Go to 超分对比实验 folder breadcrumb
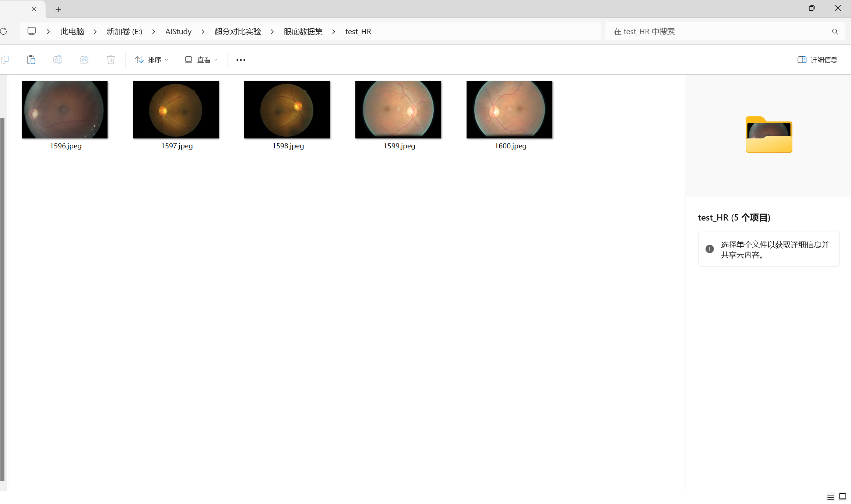 click(x=238, y=32)
